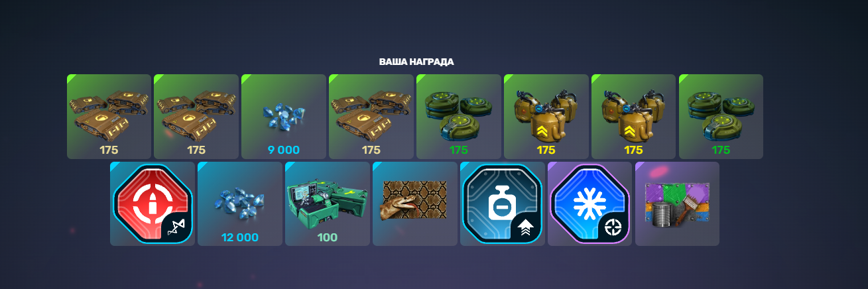The height and width of the screenshot is (289, 868).
Task: Click the 12 000 crystals reward card
Action: [x=240, y=203]
